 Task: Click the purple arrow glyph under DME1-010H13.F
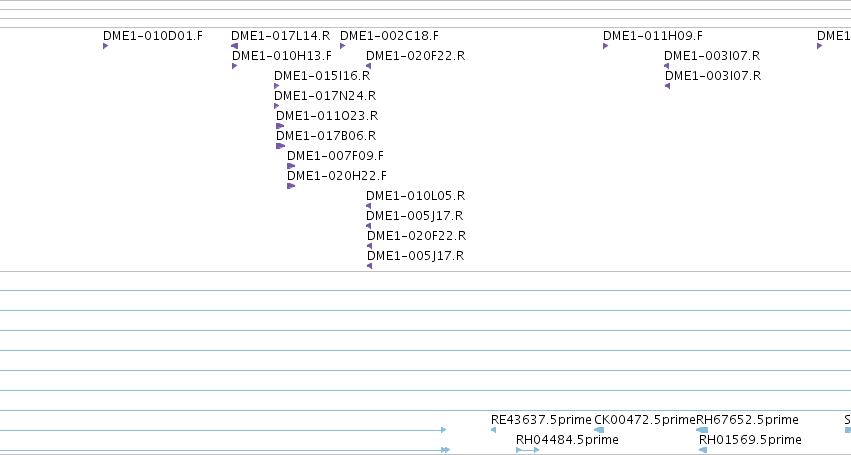click(234, 66)
